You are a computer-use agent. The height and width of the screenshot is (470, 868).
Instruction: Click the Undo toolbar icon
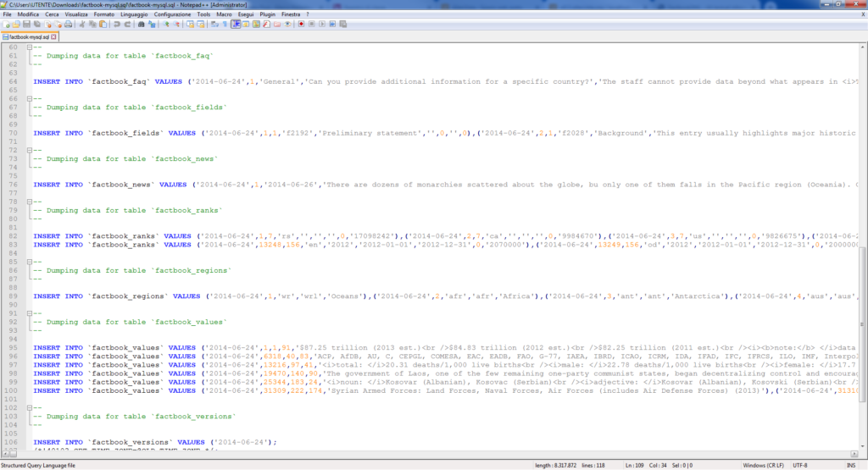coord(117,25)
